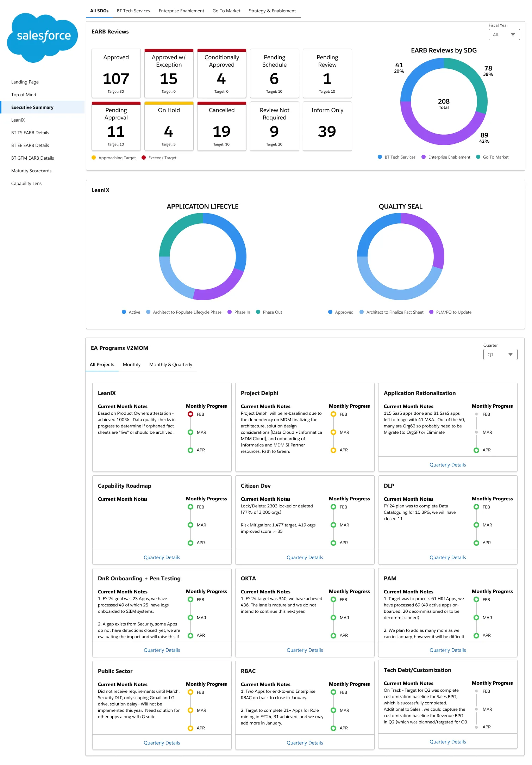This screenshot has height=765, width=532.
Task: Click RBAC APR progress marker
Action: pyautogui.click(x=333, y=728)
